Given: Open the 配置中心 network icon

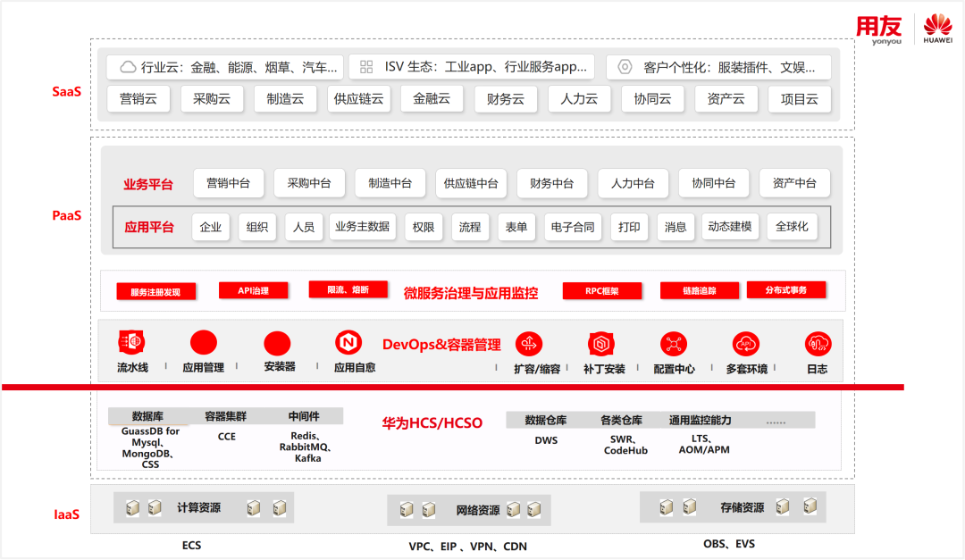Looking at the screenshot, I should (674, 344).
